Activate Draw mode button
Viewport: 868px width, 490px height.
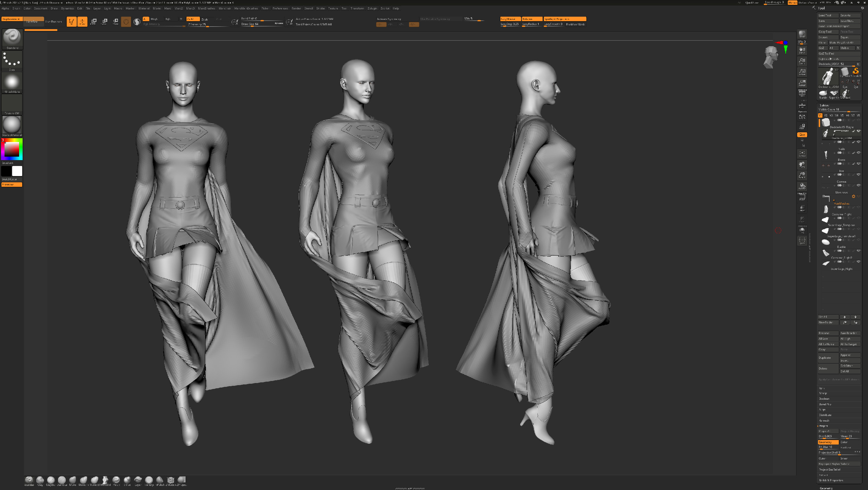point(82,22)
